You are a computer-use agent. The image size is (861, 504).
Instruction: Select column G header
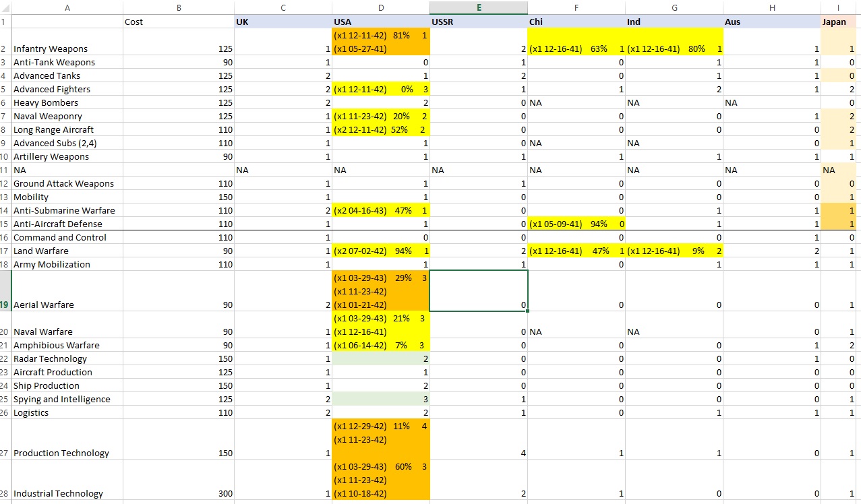click(x=674, y=7)
